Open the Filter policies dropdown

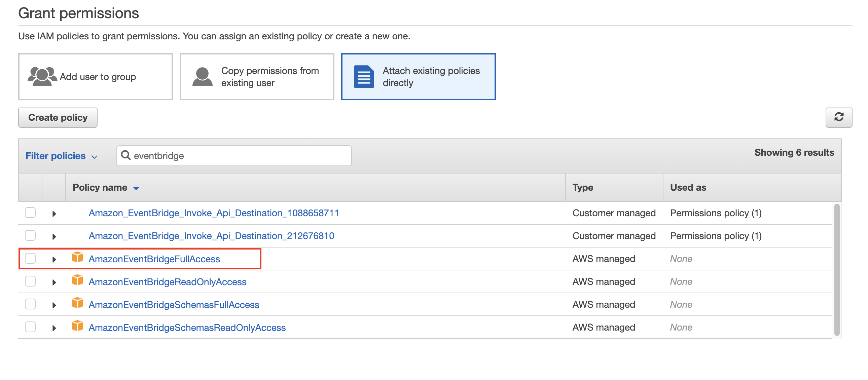61,156
